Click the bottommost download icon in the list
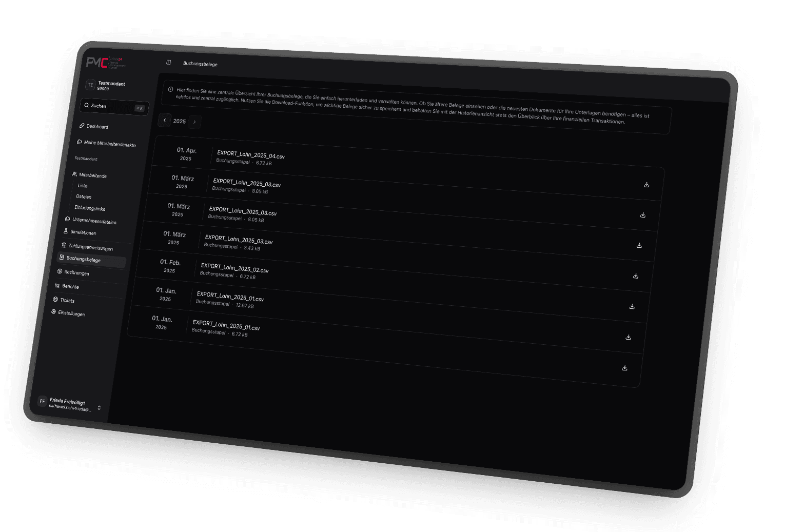 click(624, 368)
